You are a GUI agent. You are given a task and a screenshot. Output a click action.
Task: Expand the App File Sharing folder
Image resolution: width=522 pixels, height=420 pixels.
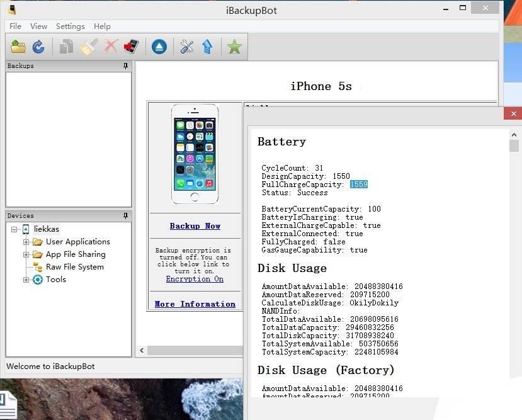coord(26,254)
